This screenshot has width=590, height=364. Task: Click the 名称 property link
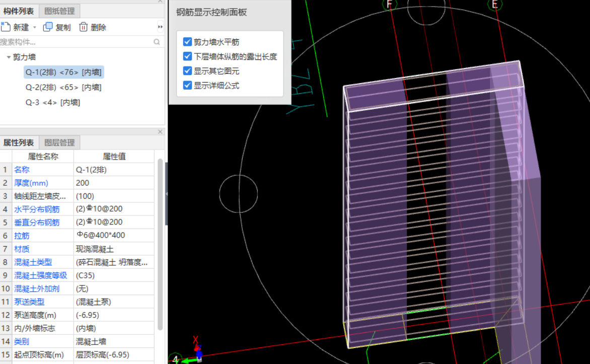coord(22,169)
